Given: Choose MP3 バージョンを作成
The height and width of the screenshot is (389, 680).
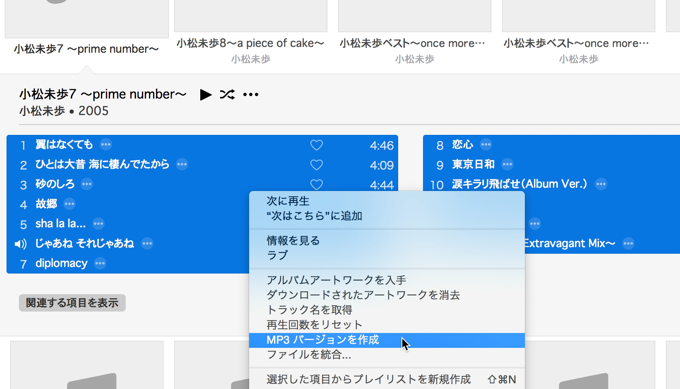Looking at the screenshot, I should (387, 340).
